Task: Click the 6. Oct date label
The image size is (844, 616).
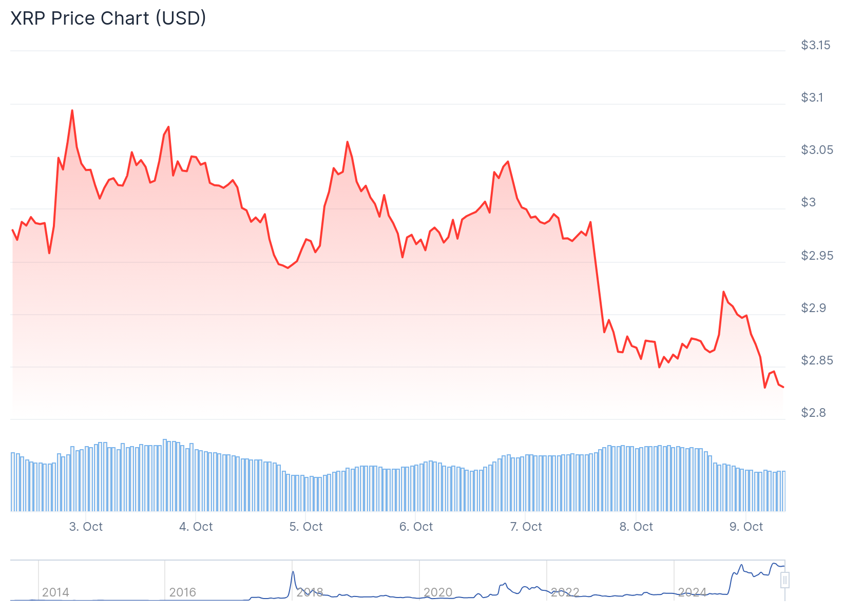Action: click(416, 527)
